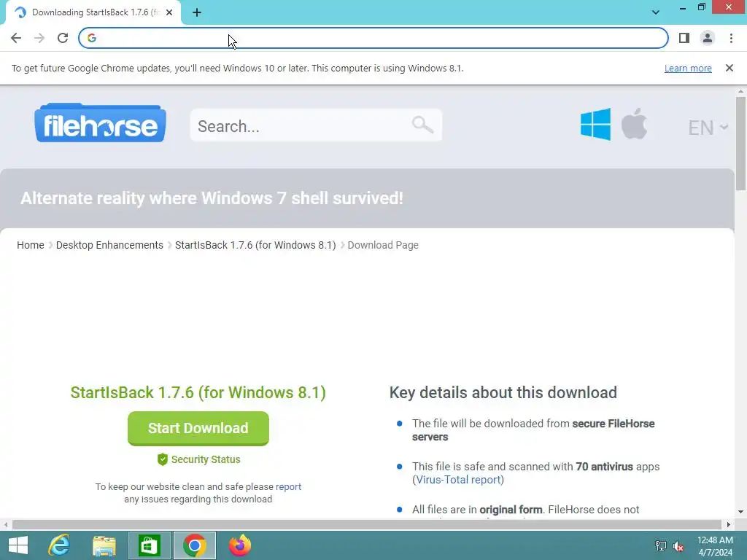Viewport: 747px width, 560px height.
Task: Click the Google icon in address bar
Action: click(x=92, y=38)
